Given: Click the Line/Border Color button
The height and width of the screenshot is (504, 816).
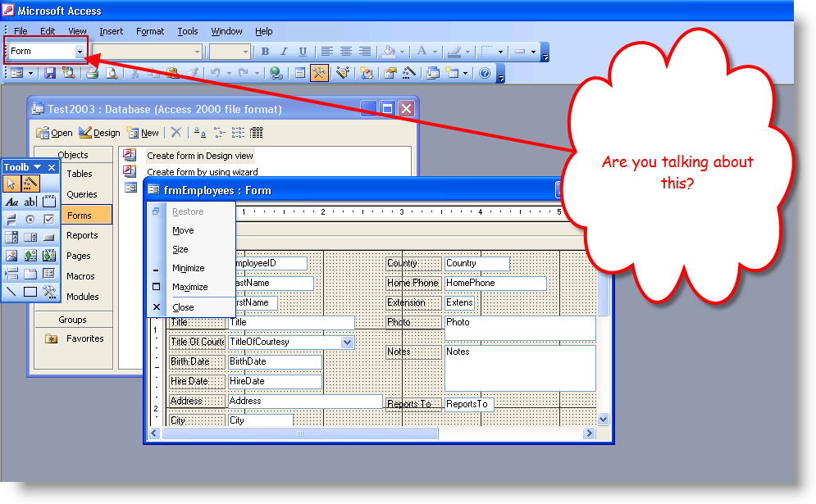Looking at the screenshot, I should [454, 52].
